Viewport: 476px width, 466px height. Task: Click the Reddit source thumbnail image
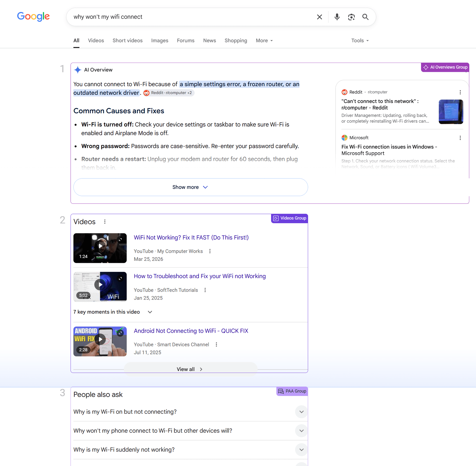451,112
